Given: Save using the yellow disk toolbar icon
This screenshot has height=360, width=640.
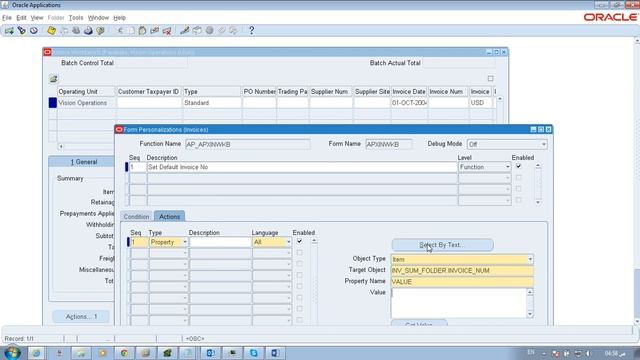Looking at the screenshot, I should pos(51,31).
